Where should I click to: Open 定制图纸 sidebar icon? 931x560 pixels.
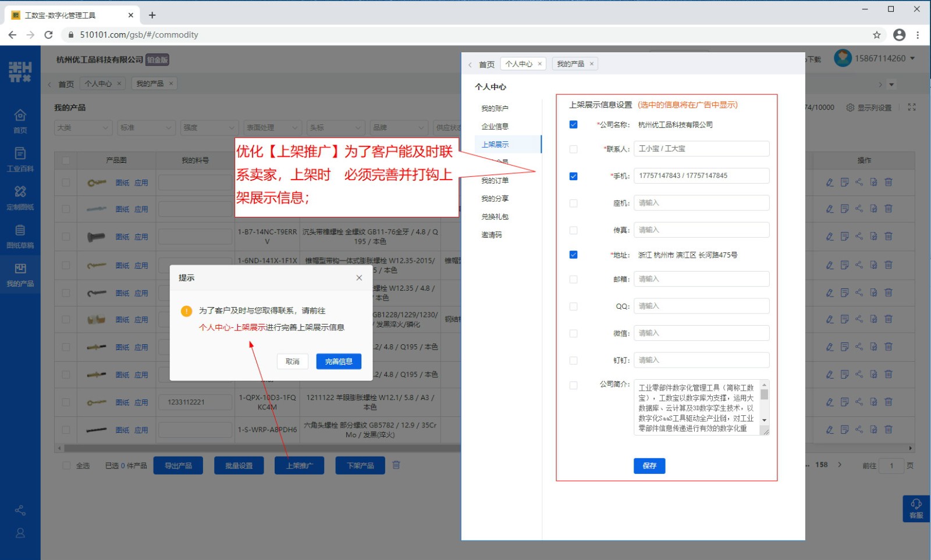20,198
